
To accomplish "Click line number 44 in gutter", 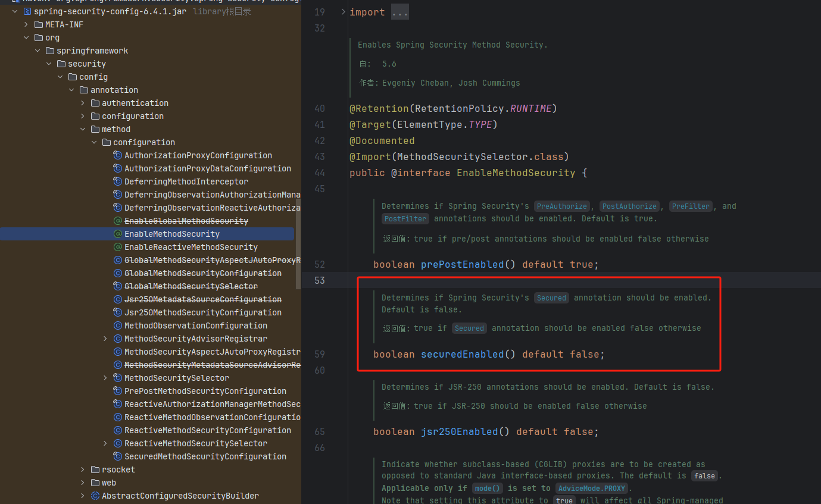I will (320, 173).
